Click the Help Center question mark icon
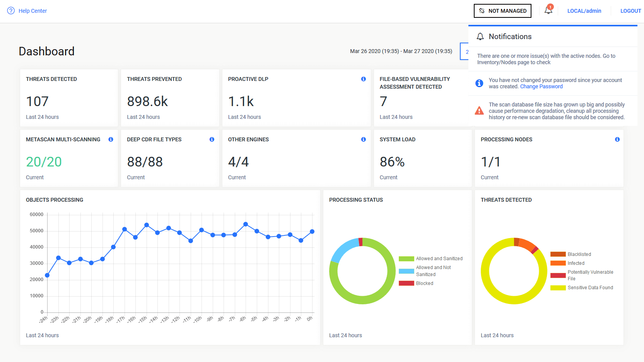Viewport: 644px width, 362px height. (11, 11)
